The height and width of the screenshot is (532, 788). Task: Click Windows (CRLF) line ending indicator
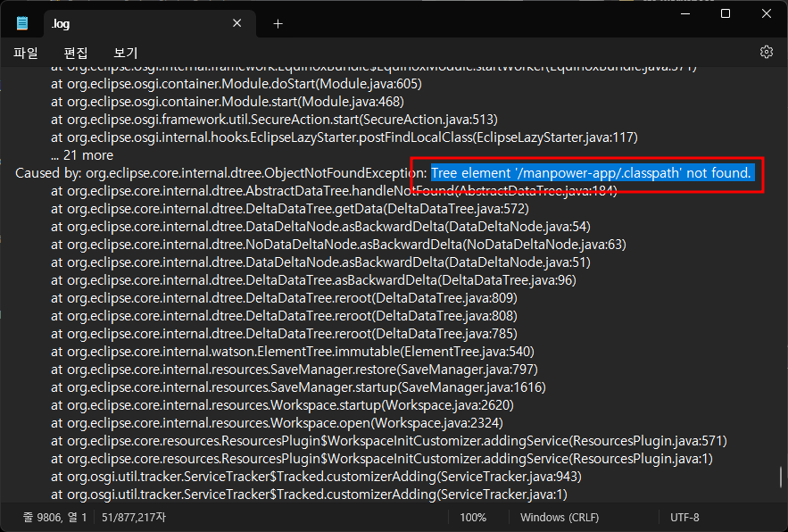pyautogui.click(x=560, y=518)
